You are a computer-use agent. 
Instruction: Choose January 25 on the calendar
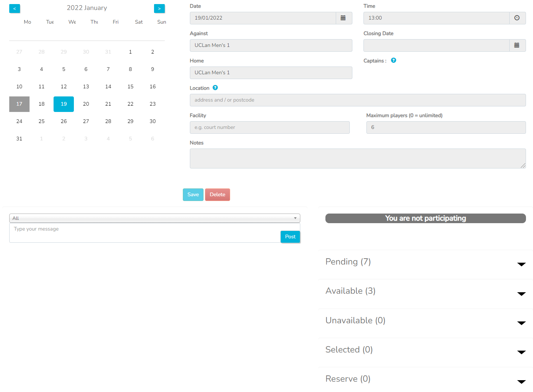pos(41,122)
